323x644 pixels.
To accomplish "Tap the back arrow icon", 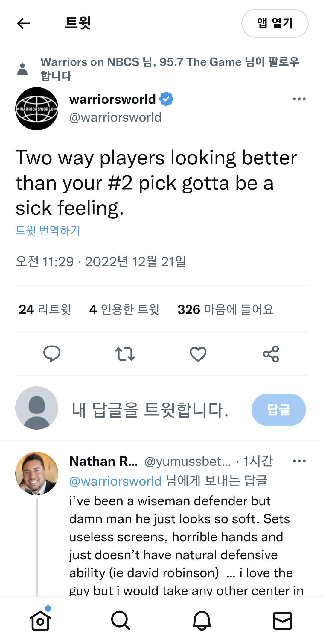I will click(24, 23).
